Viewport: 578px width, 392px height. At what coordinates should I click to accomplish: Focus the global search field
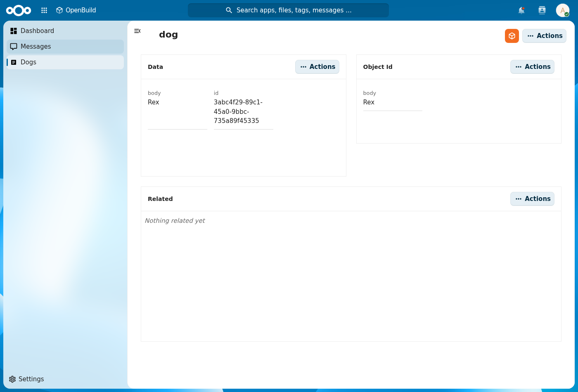tap(288, 10)
